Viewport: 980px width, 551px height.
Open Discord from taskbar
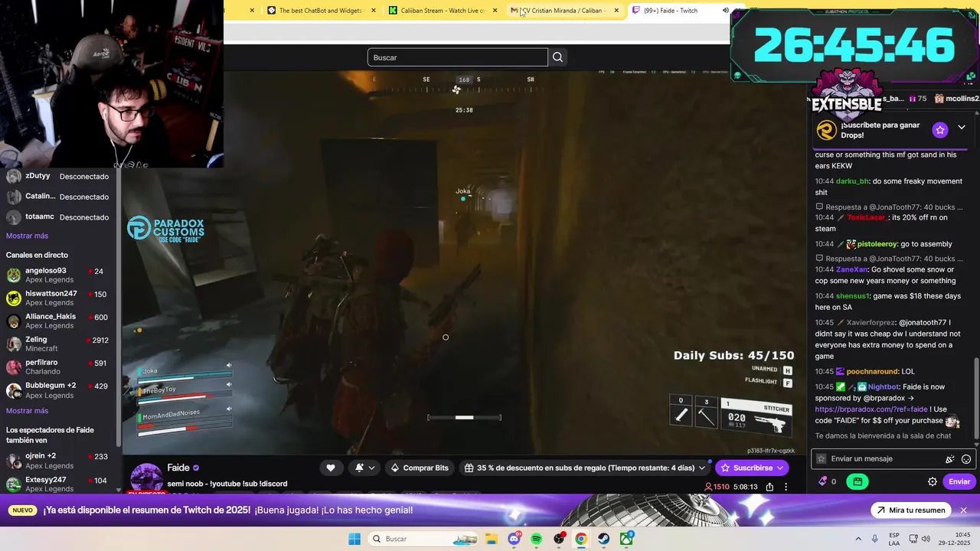tap(514, 539)
